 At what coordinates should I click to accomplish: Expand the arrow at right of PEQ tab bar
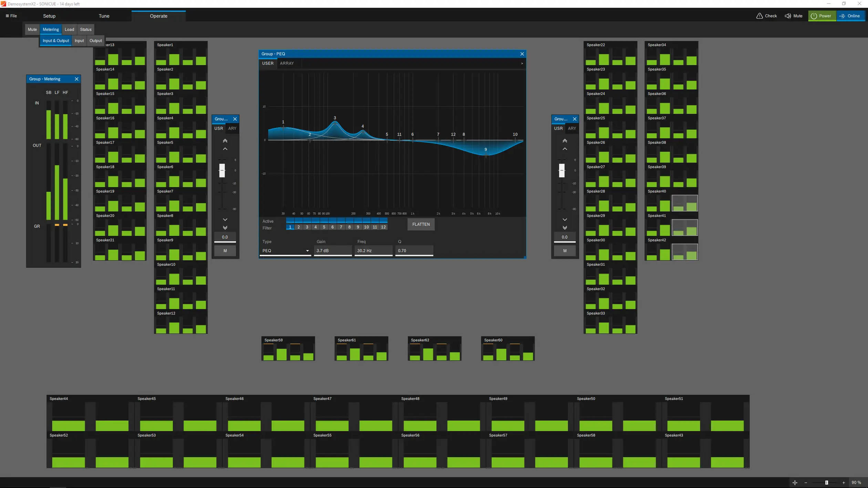pos(522,63)
